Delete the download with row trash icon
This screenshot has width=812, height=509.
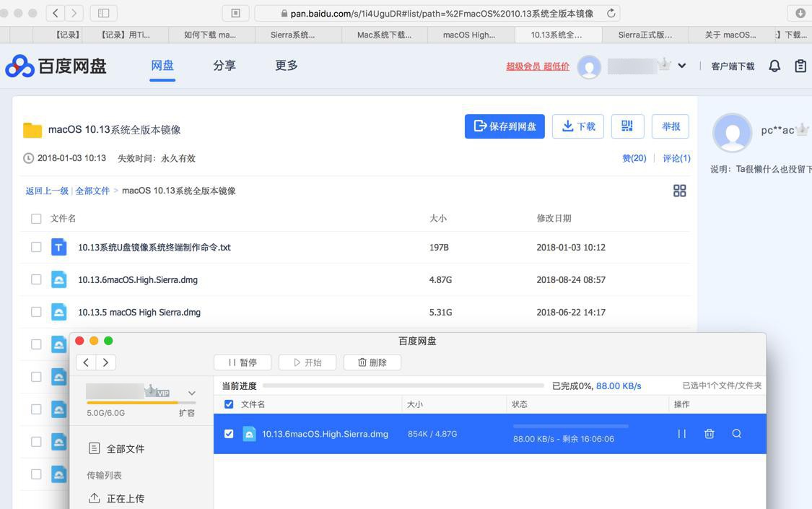pos(710,434)
